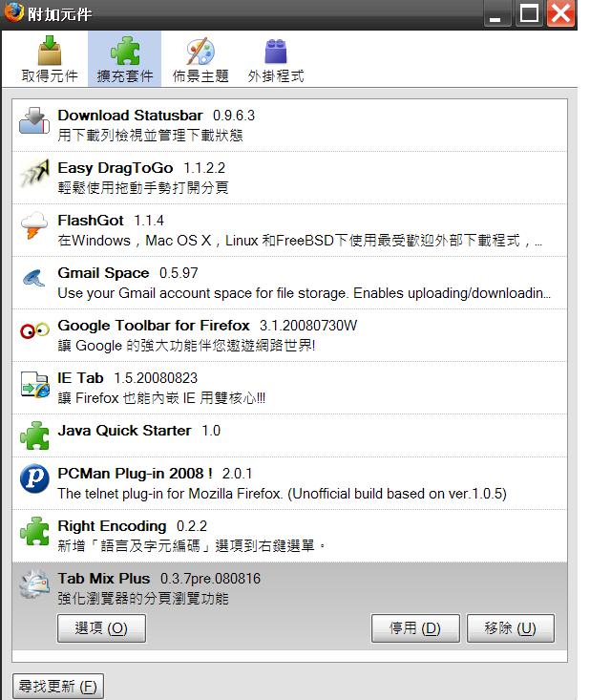Switch to 佈景主題 themes tab
This screenshot has height=700, width=611.
[x=200, y=59]
